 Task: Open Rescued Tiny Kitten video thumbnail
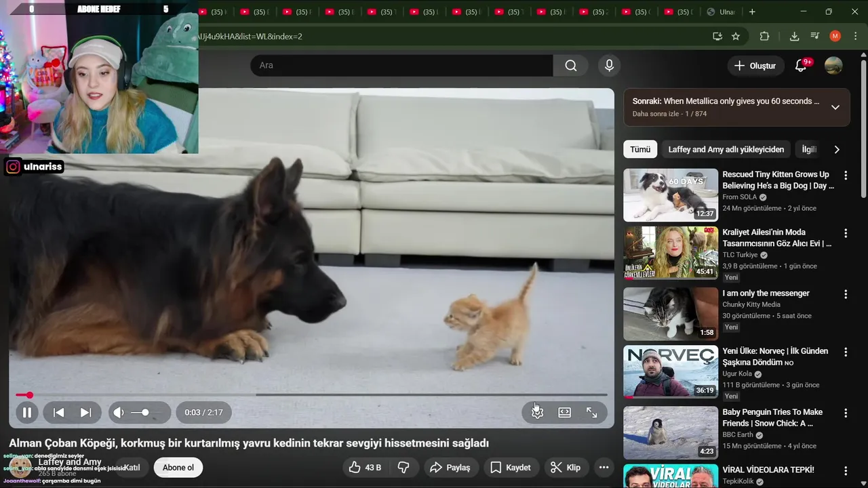[x=671, y=195]
